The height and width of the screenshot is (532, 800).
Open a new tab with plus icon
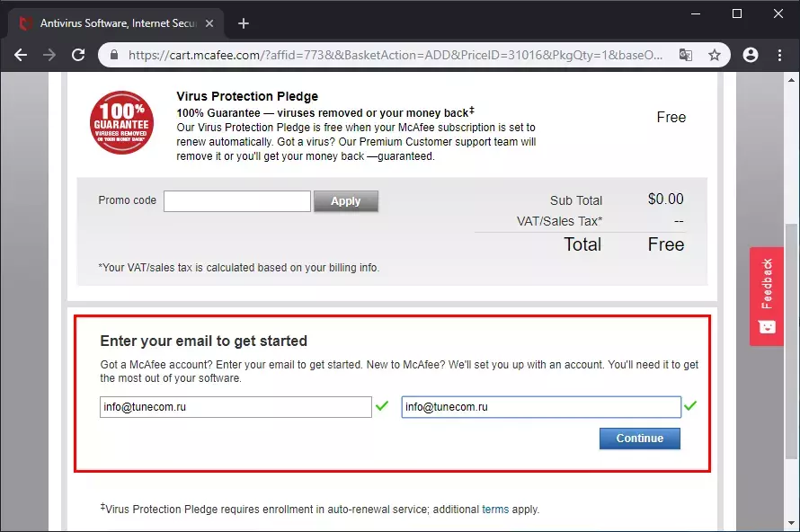(244, 23)
